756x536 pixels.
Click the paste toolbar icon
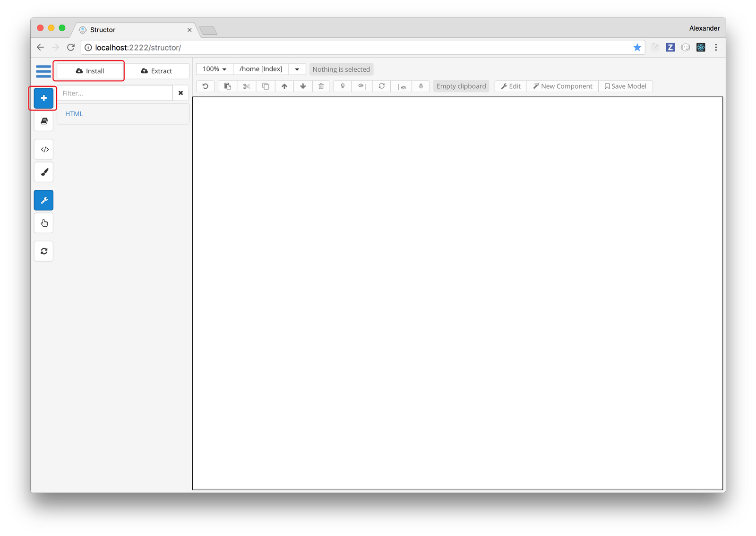point(227,86)
